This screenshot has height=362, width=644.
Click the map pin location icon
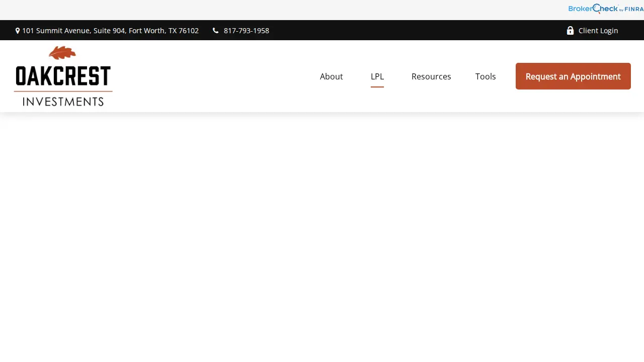[x=18, y=31]
